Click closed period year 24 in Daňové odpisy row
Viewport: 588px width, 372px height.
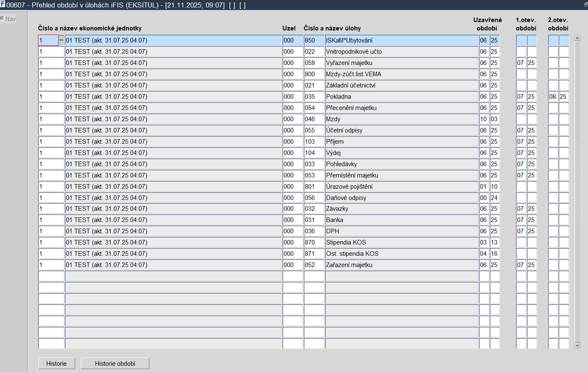[x=495, y=198]
